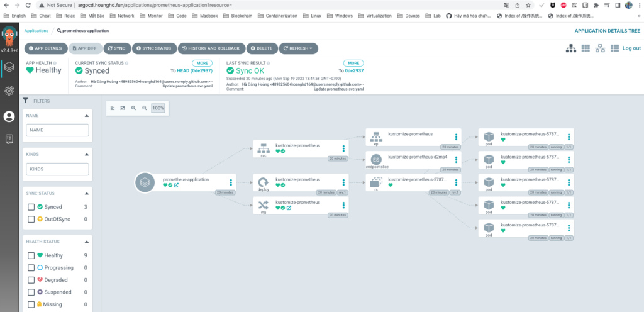Open the Blockchain bookmarks folder
The height and width of the screenshot is (312, 644).
(x=237, y=16)
